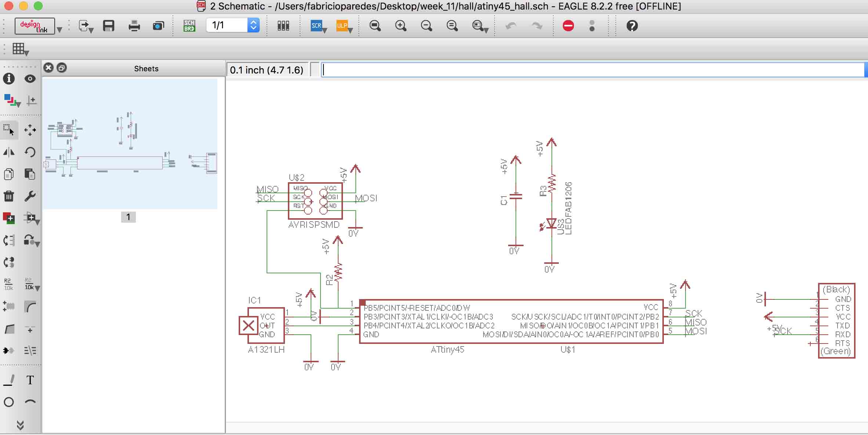Select the Rotate tool
868x435 pixels.
pyautogui.click(x=30, y=152)
